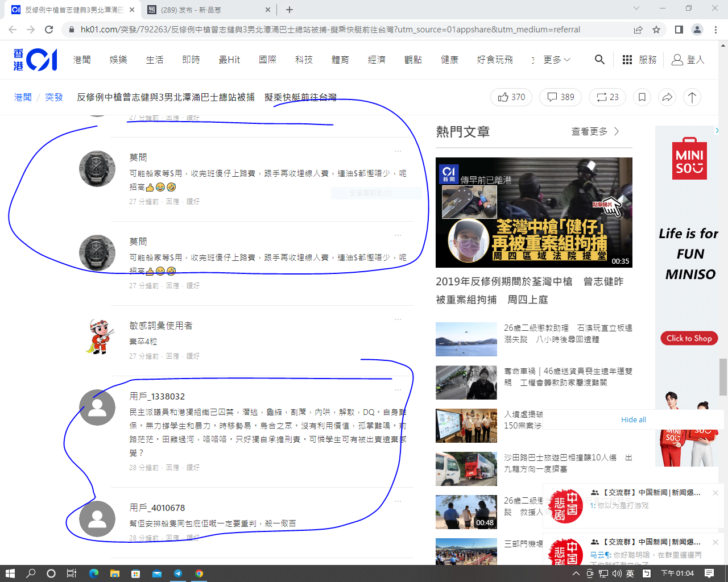This screenshot has height=582, width=728.
Task: Open options menu for 用戶_1338032 comment
Action: pos(398,390)
